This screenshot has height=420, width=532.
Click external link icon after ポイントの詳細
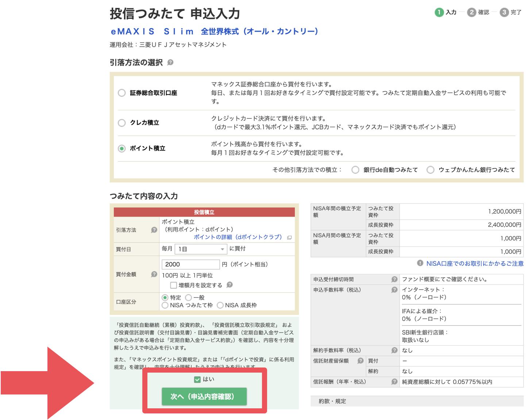click(x=289, y=238)
